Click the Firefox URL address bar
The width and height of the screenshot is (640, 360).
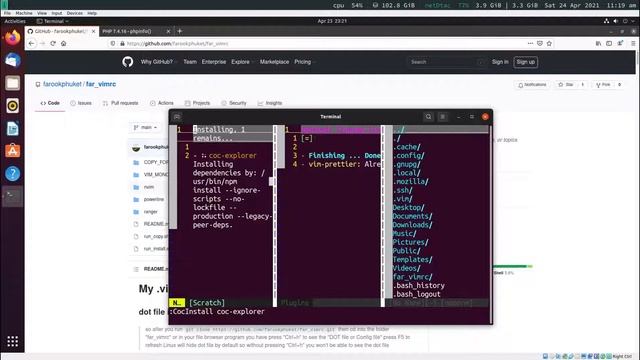point(318,43)
